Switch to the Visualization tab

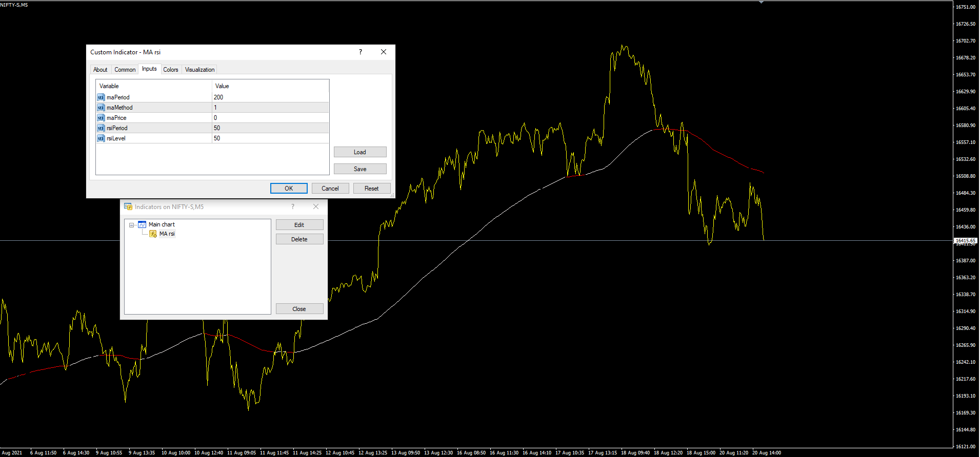(199, 70)
